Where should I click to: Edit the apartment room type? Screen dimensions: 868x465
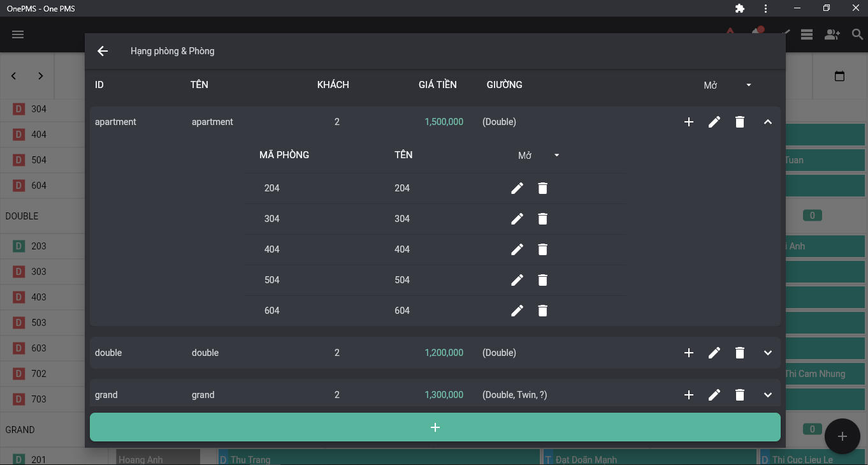(x=714, y=122)
